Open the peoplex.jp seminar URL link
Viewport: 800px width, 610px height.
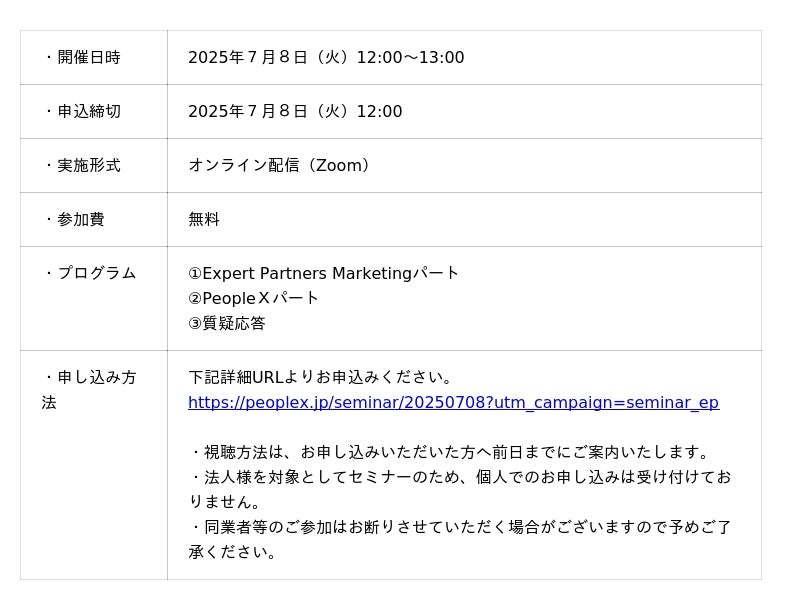tap(453, 403)
